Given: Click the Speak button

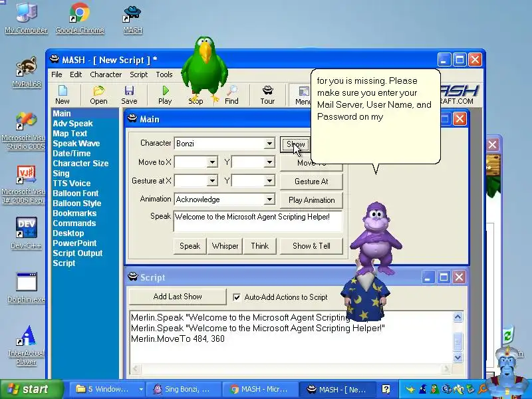Looking at the screenshot, I should click(x=190, y=246).
